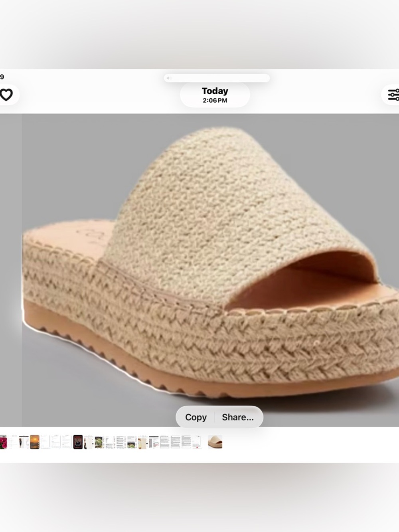Image resolution: width=399 pixels, height=532 pixels.
Task: Select the pink flower thumbnail
Action: click(x=3, y=442)
